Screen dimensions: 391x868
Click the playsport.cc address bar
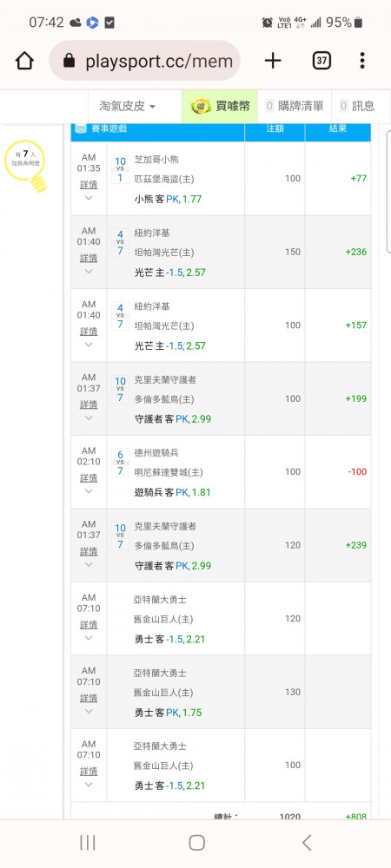click(x=144, y=61)
